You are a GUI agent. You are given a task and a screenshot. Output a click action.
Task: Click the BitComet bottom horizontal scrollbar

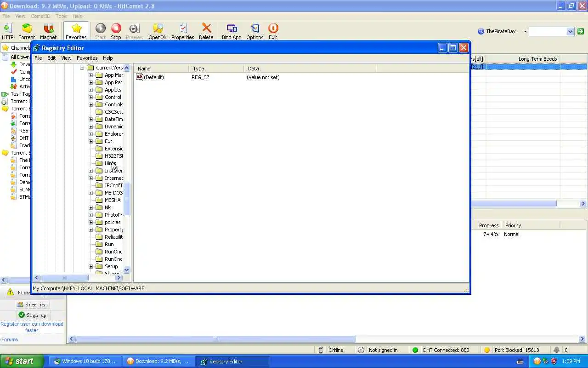click(215, 339)
